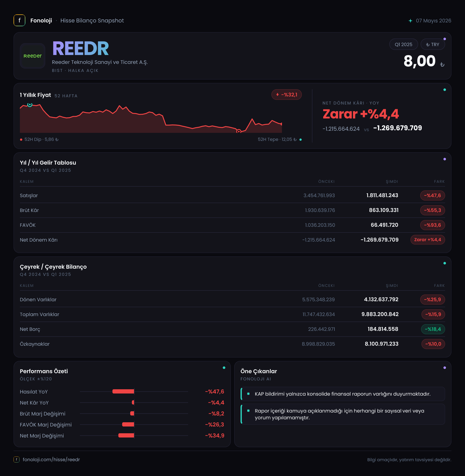Click the Hasılat YoY performance bar
This screenshot has width=465, height=476.
coord(123,391)
